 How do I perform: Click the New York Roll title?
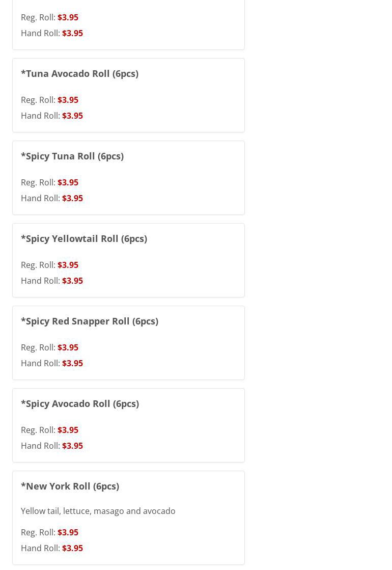[x=70, y=486]
